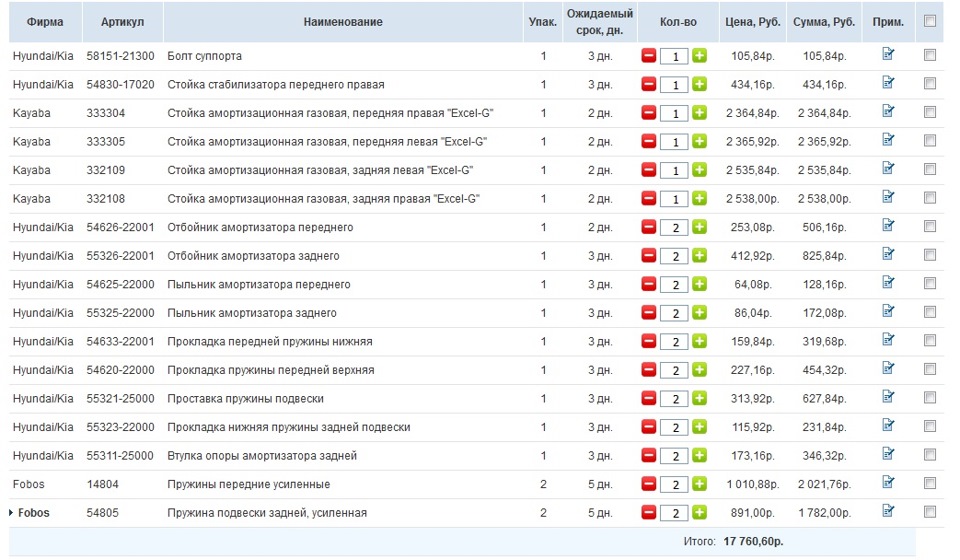Screen dimensions: 960x560
Task: Edit note for Пыльник амортизатора переднего
Action: click(888, 282)
